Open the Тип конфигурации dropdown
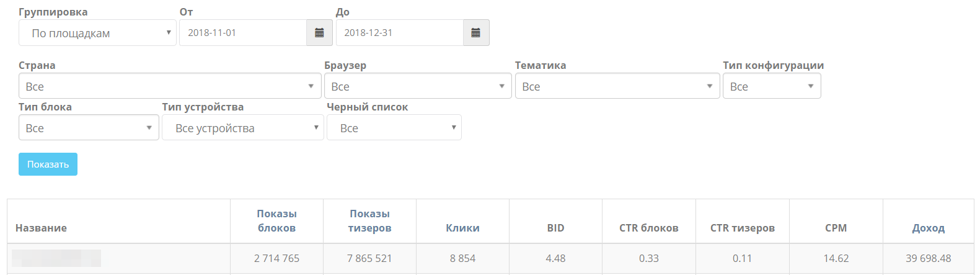Image resolution: width=980 pixels, height=275 pixels. (x=772, y=86)
